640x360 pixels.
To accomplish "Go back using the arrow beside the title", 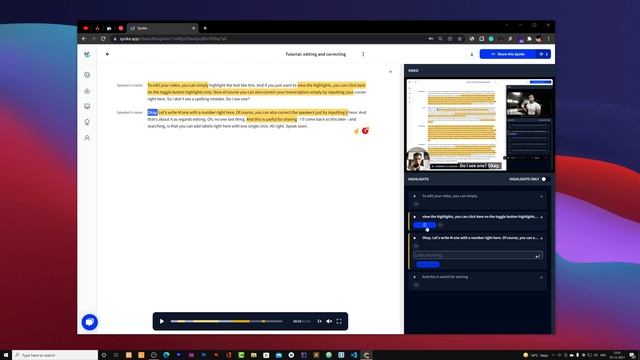I will tap(107, 54).
